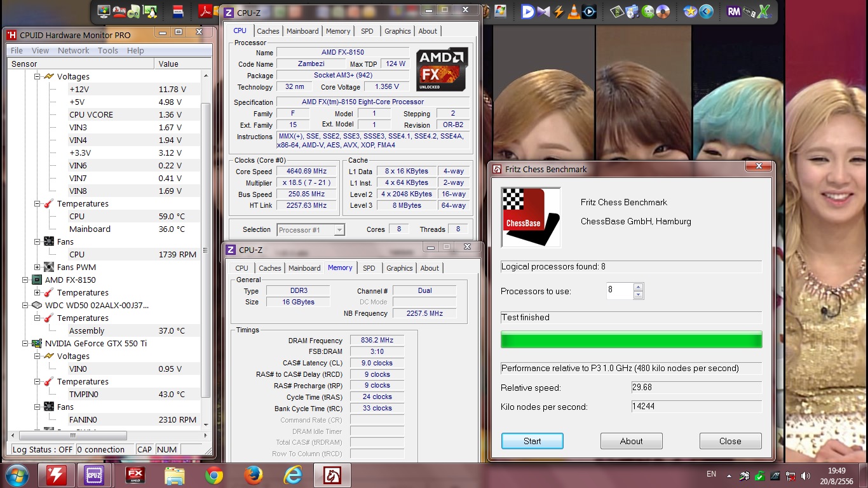The image size is (868, 488).
Task: Switch to Caches tab in processor CPU-Z window
Action: point(268,31)
